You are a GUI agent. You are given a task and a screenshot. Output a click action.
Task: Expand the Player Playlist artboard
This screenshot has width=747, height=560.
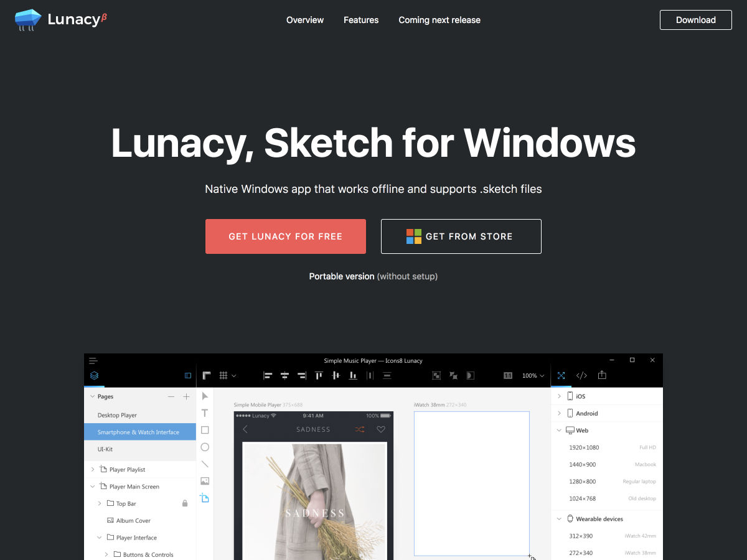(93, 469)
